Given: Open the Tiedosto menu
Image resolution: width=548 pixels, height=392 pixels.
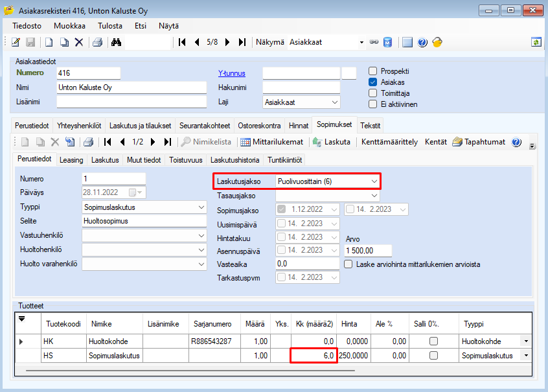Looking at the screenshot, I should point(27,26).
